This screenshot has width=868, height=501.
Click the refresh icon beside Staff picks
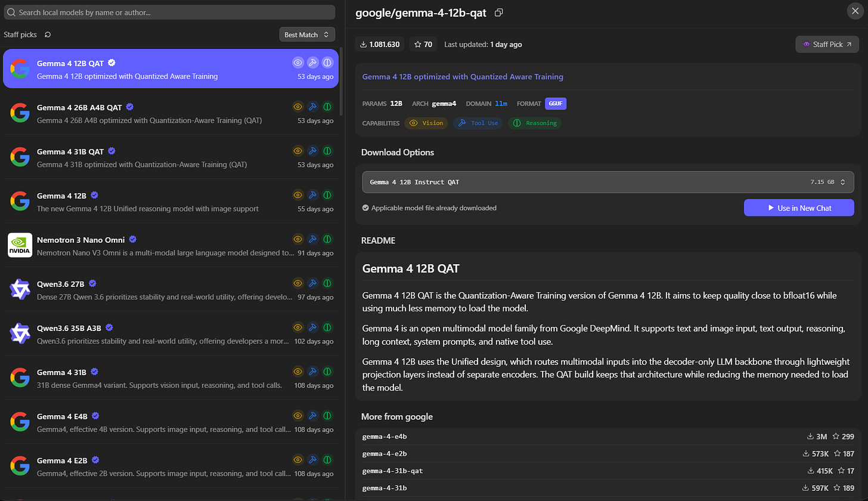tap(48, 35)
